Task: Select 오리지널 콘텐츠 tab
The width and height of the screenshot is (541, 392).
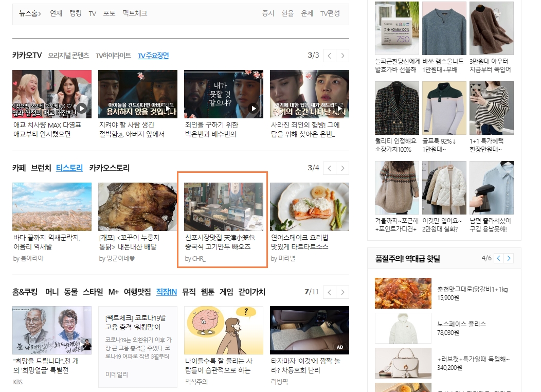Action: [x=69, y=55]
